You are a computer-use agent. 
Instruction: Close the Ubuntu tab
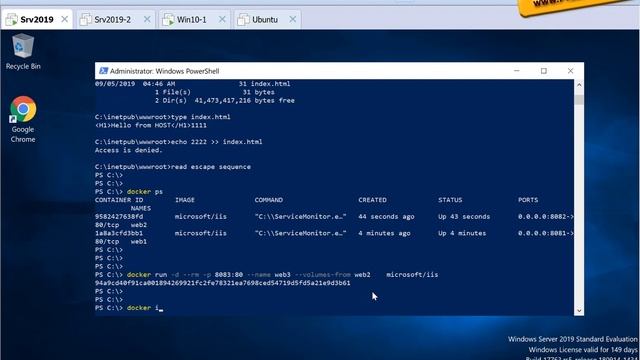point(293,19)
